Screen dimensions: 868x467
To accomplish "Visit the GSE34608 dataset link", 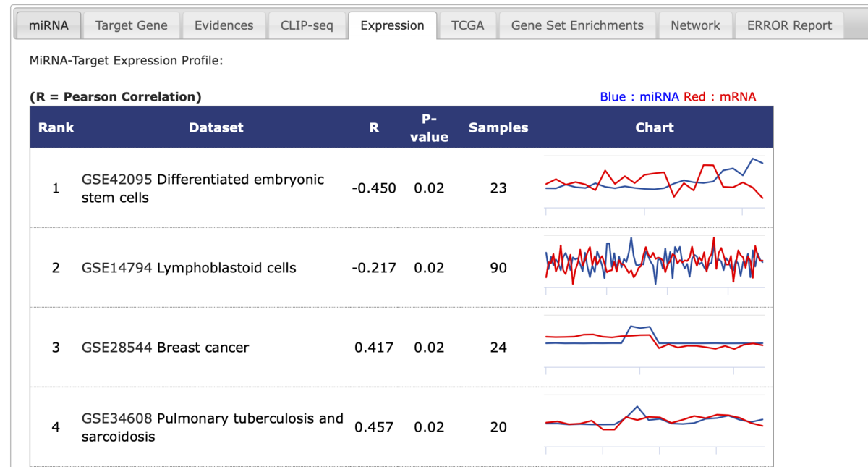I will pos(117,418).
